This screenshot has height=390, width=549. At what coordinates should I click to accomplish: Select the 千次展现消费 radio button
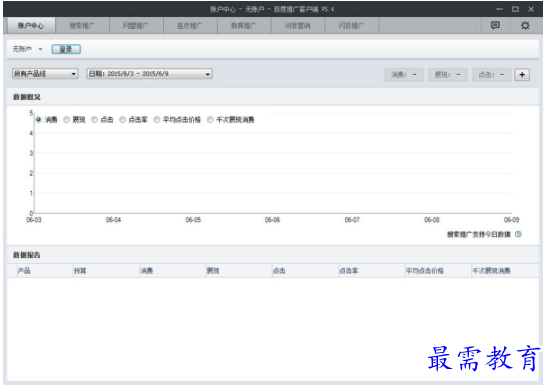click(x=210, y=120)
